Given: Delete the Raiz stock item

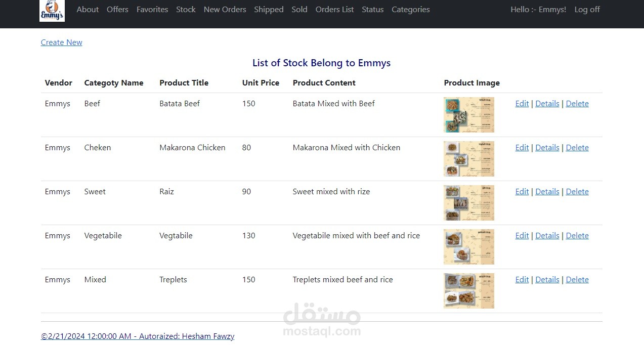Looking at the screenshot, I should coord(577,192).
